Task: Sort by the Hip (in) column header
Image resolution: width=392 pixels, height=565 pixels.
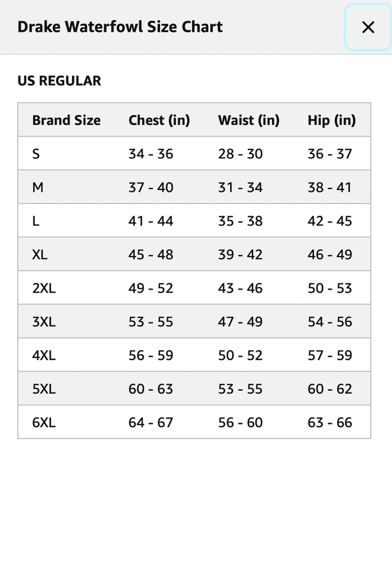Action: click(331, 120)
